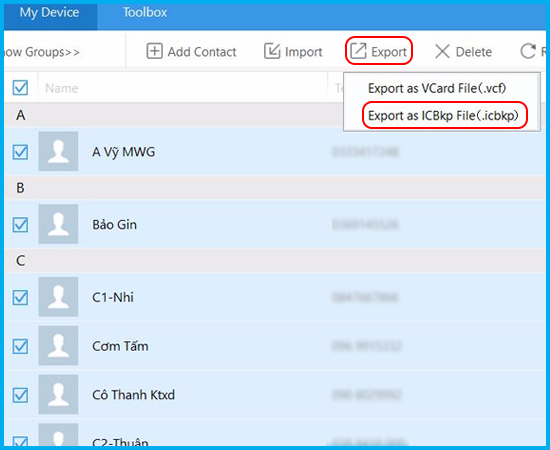Uncheck the C1-Nhi checkbox
550x450 pixels.
(20, 297)
